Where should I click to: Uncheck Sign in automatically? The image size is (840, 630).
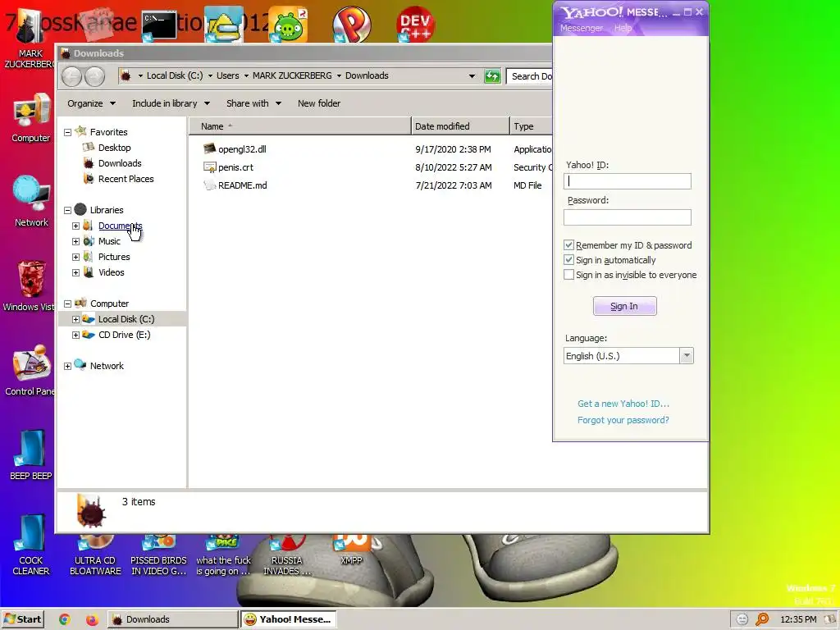coord(569,260)
